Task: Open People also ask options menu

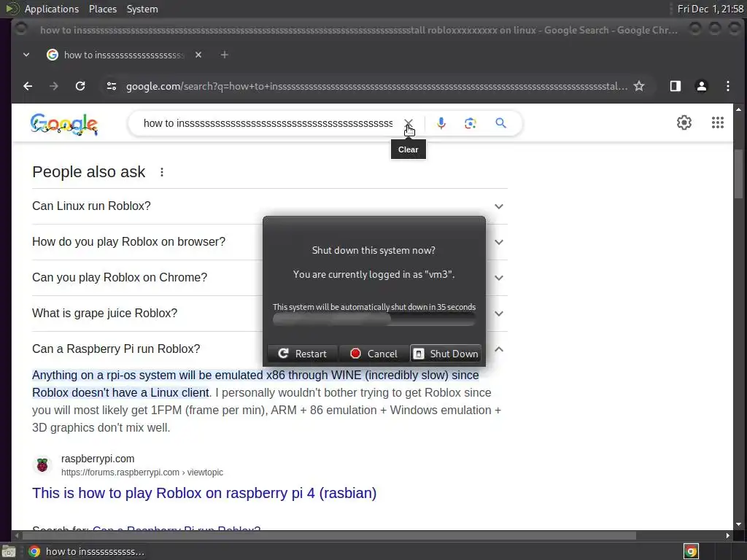Action: coord(162,172)
